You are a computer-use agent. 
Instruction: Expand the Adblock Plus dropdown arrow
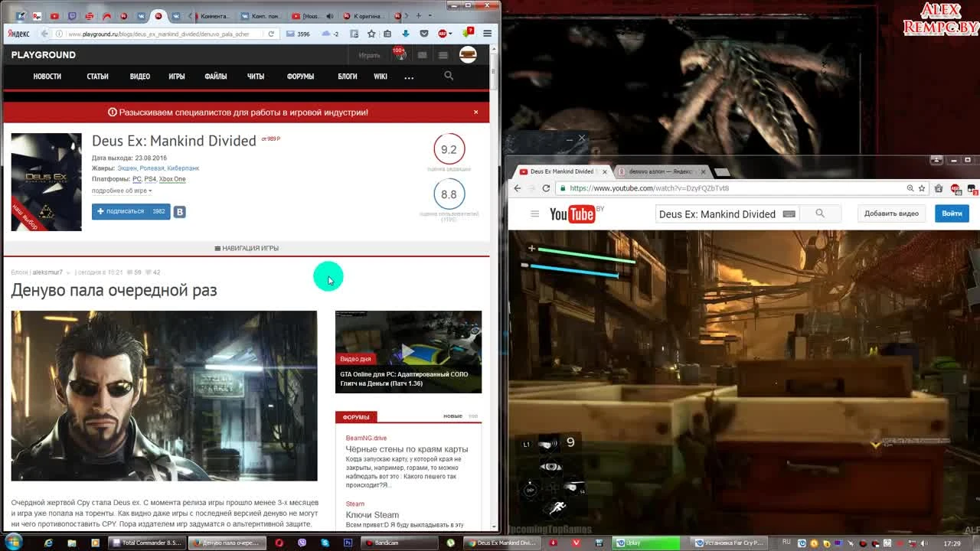point(451,34)
